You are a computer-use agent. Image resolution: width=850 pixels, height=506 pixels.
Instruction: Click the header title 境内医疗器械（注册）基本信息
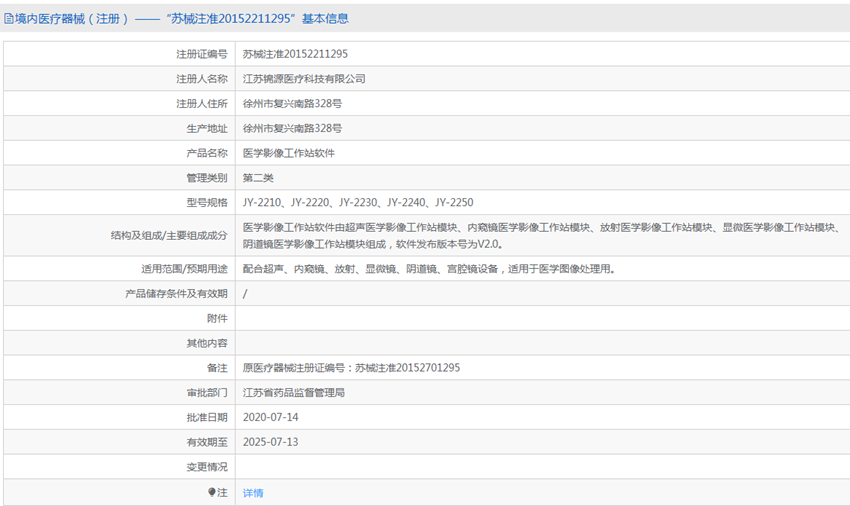pos(182,18)
